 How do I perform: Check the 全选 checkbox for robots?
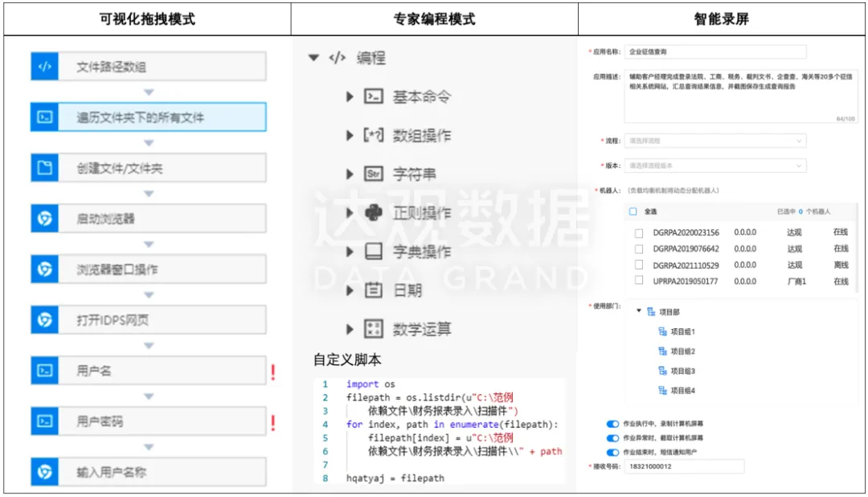tap(633, 212)
